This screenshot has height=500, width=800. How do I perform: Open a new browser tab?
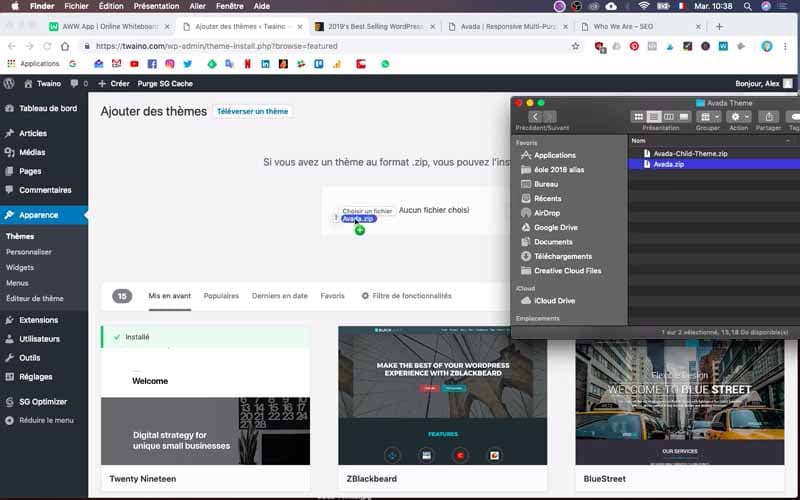click(x=719, y=27)
